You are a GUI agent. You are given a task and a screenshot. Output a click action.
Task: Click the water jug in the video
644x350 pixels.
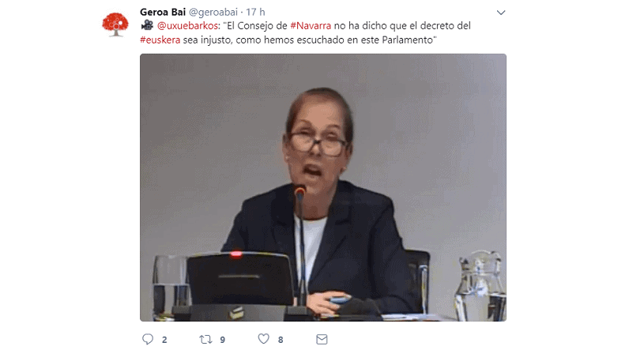(480, 286)
